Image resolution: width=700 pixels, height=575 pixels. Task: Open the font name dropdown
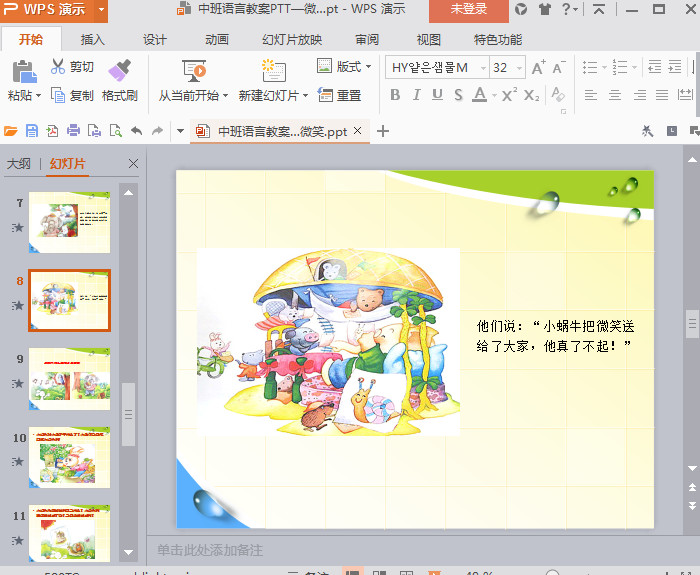(x=483, y=68)
